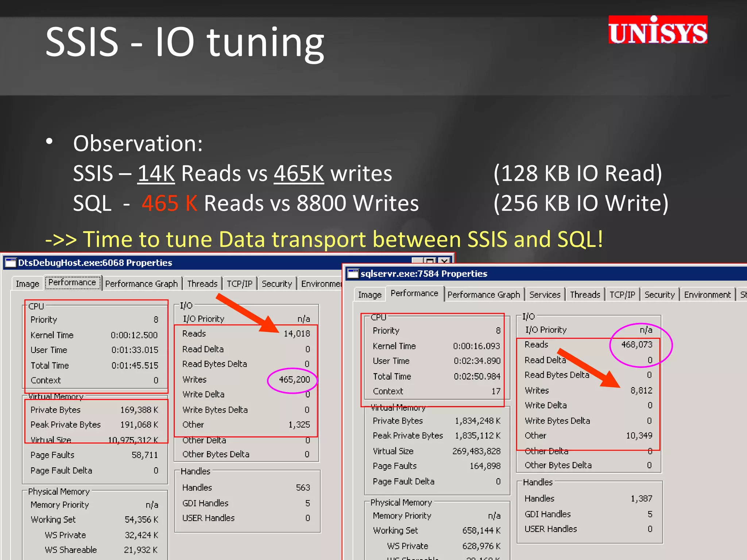Image resolution: width=747 pixels, height=560 pixels.
Task: Click (128 KB IO Read) text
Action: coord(577,173)
